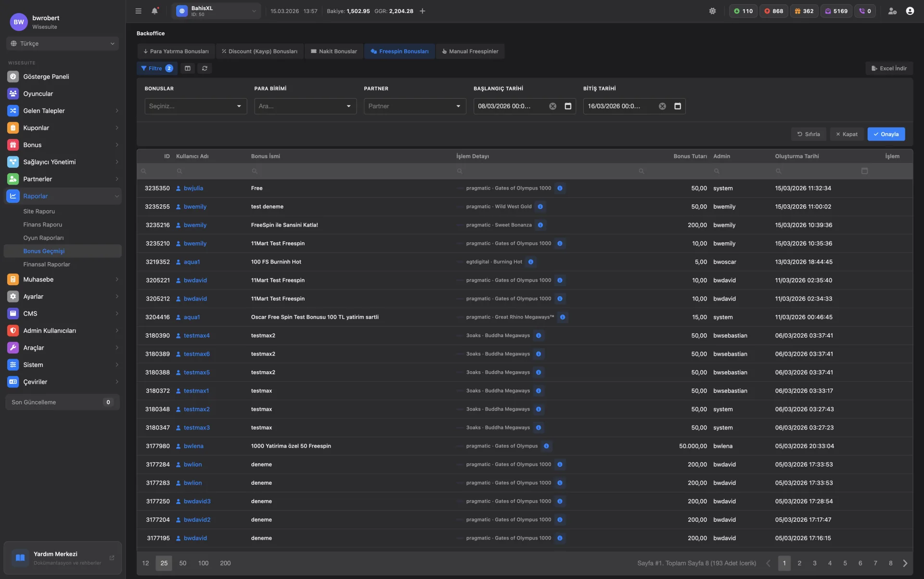Open the Türkçe language dropdown

click(x=63, y=43)
